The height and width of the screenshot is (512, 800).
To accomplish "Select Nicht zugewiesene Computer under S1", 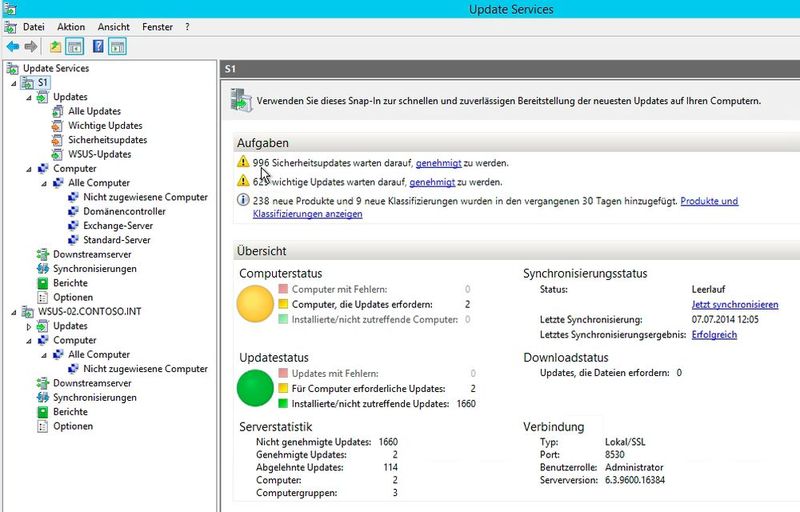I will [145, 197].
